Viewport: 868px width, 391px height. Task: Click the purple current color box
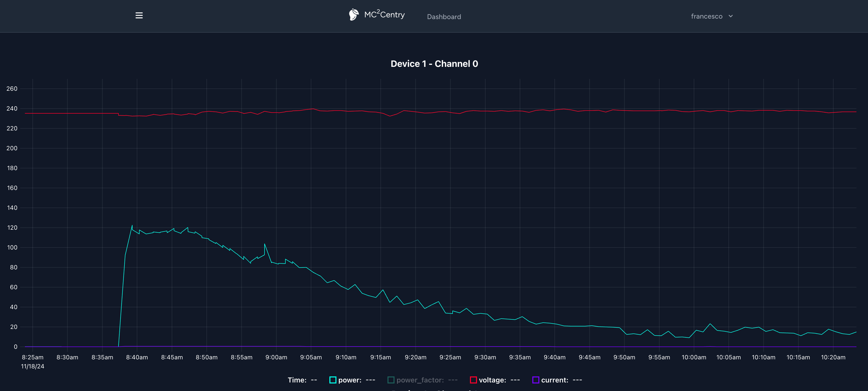point(535,380)
